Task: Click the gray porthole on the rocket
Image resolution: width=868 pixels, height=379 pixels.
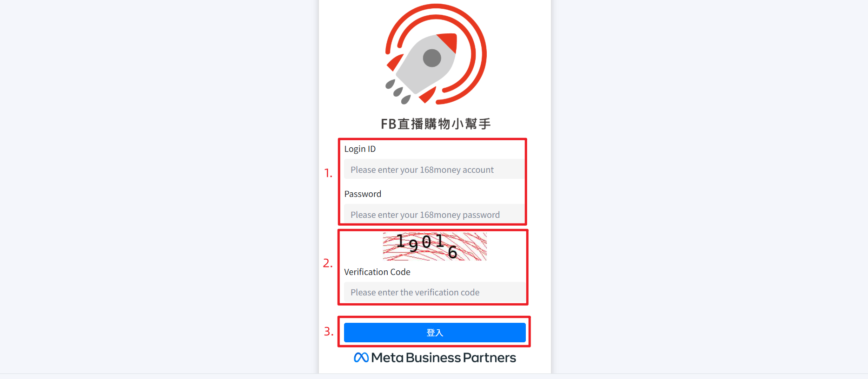Action: (432, 58)
